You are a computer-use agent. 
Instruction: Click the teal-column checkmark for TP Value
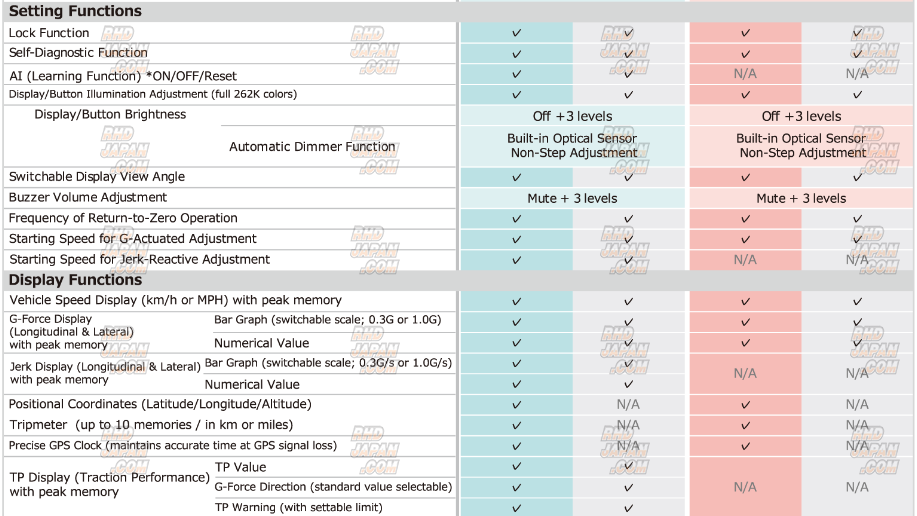(516, 467)
